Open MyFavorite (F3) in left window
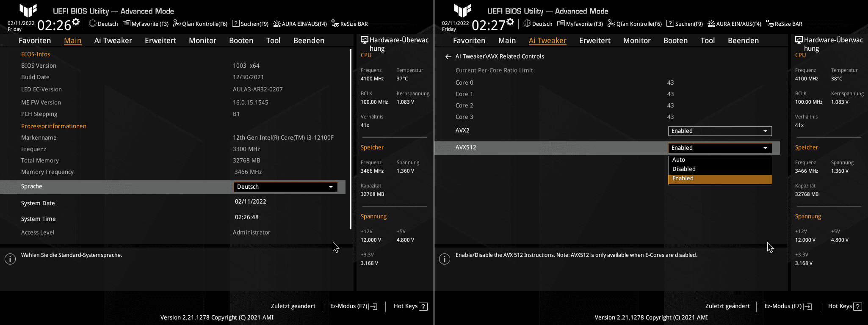The image size is (868, 325). [146, 24]
